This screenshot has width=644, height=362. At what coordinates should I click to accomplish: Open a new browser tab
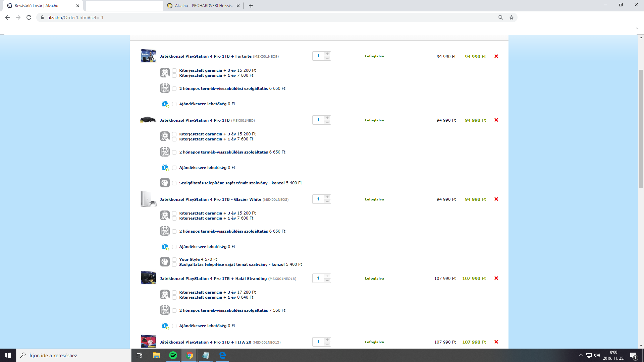[251, 6]
